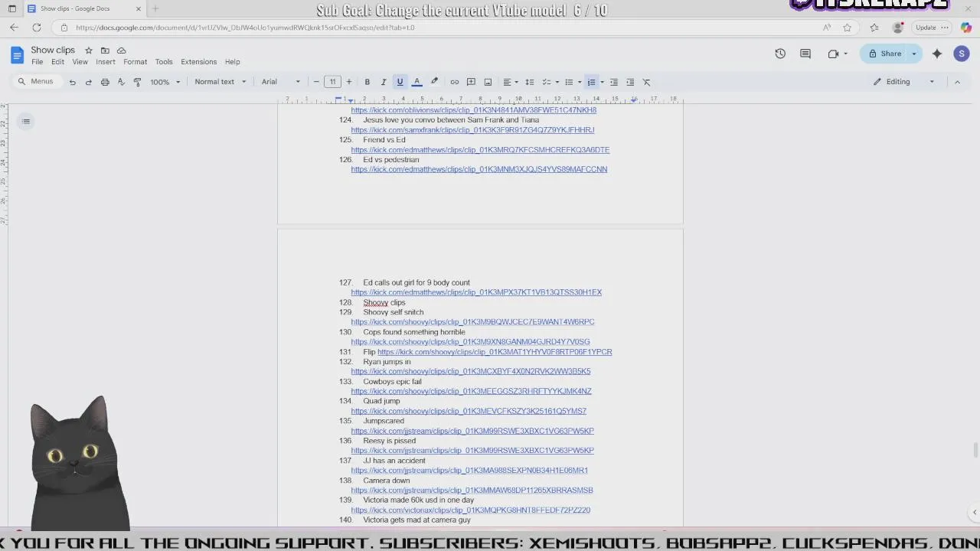Open the Format menu

click(x=135, y=62)
